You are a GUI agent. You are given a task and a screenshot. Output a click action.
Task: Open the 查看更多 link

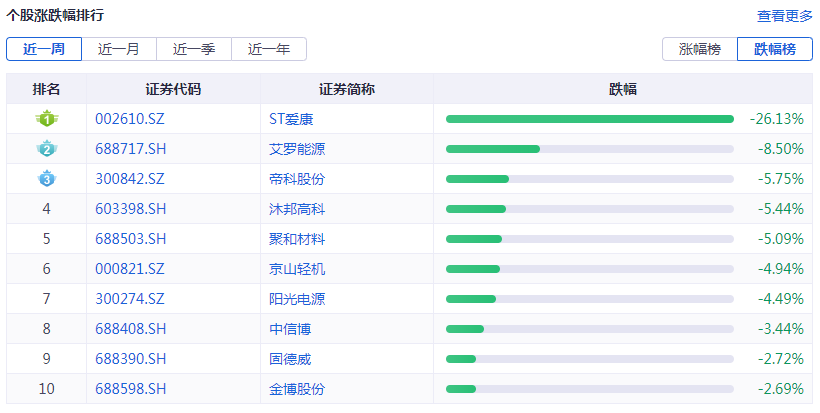[x=785, y=16]
